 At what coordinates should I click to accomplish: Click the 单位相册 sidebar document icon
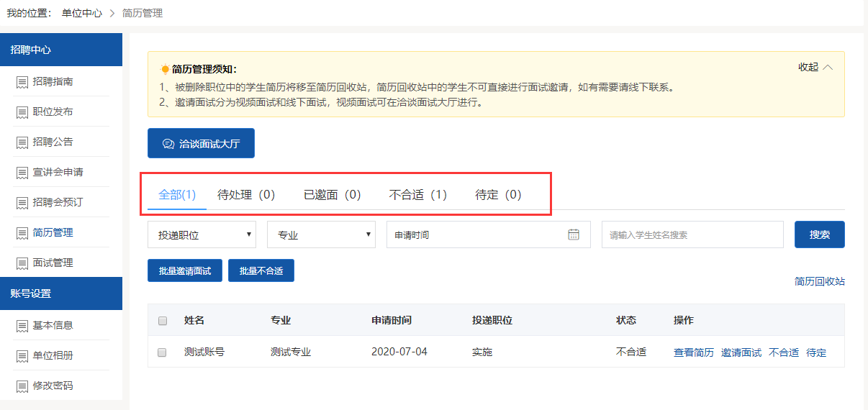pyautogui.click(x=22, y=356)
